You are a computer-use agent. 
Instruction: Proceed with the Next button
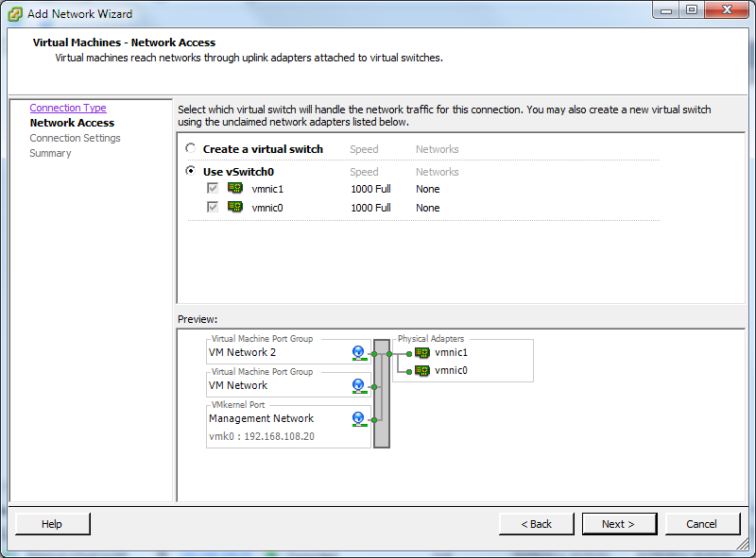(619, 524)
